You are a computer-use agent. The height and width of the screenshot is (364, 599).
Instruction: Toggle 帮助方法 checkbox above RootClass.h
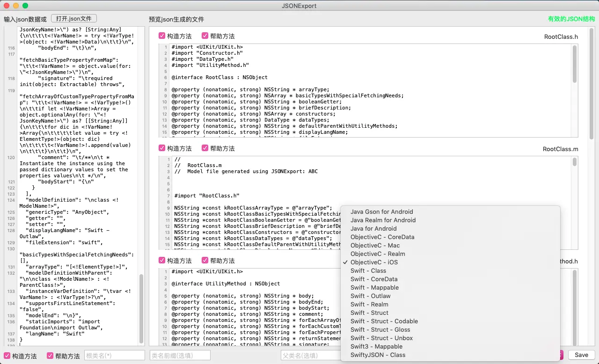205,36
